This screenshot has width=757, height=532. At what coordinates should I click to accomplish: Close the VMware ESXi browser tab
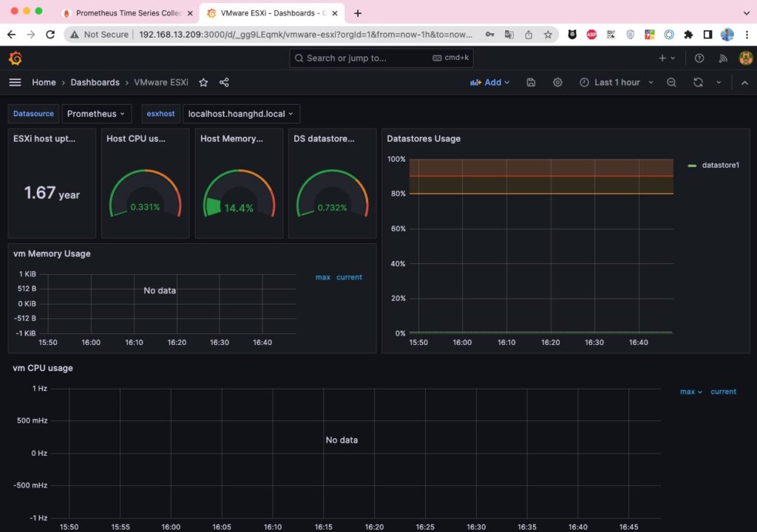click(x=335, y=13)
